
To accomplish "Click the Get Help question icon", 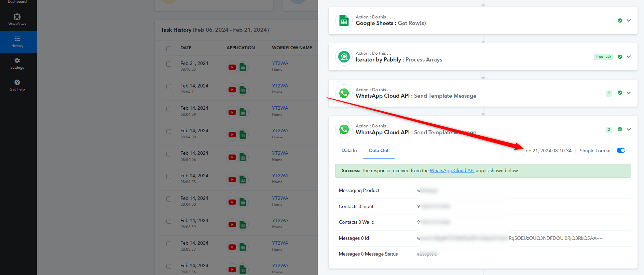I will point(17,82).
